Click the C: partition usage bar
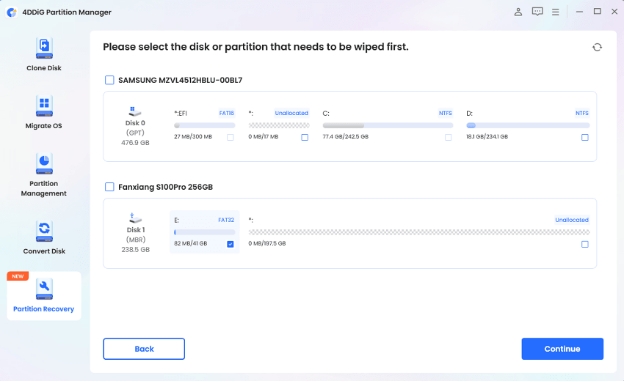 click(388, 125)
